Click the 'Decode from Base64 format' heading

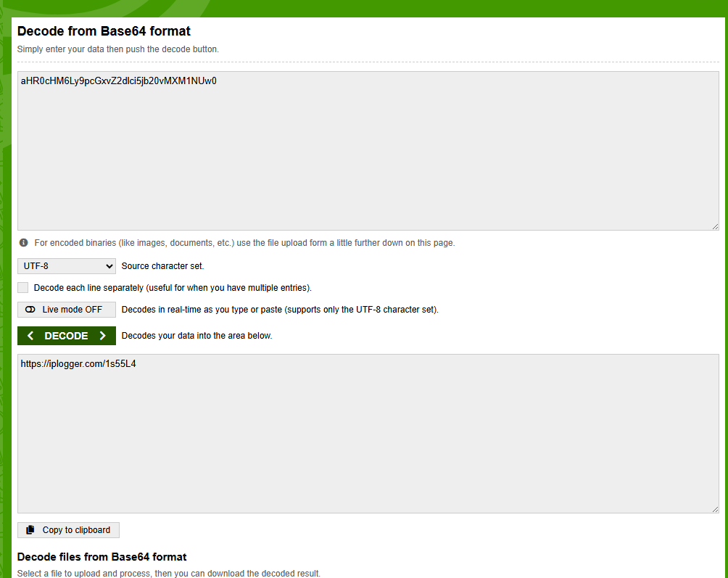coord(104,31)
